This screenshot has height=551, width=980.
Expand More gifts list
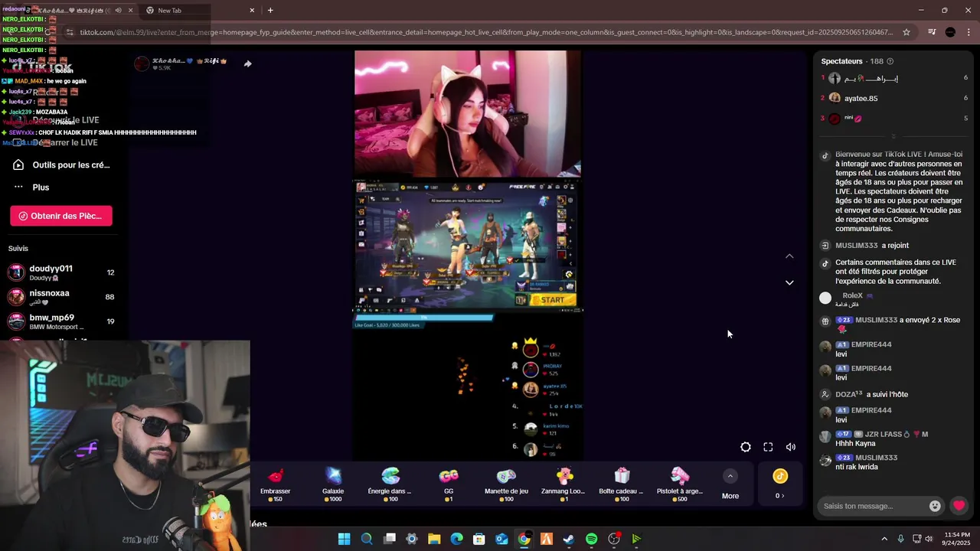tap(730, 485)
